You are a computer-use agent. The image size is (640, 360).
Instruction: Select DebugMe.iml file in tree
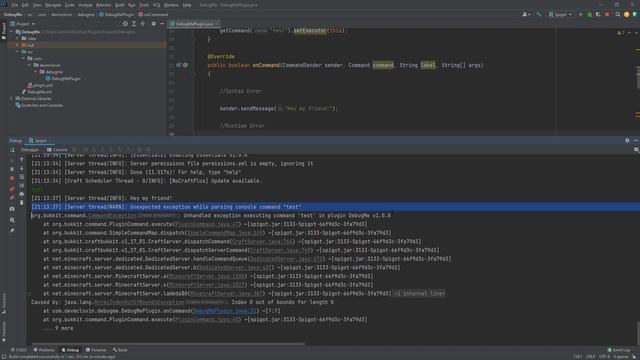(x=37, y=92)
